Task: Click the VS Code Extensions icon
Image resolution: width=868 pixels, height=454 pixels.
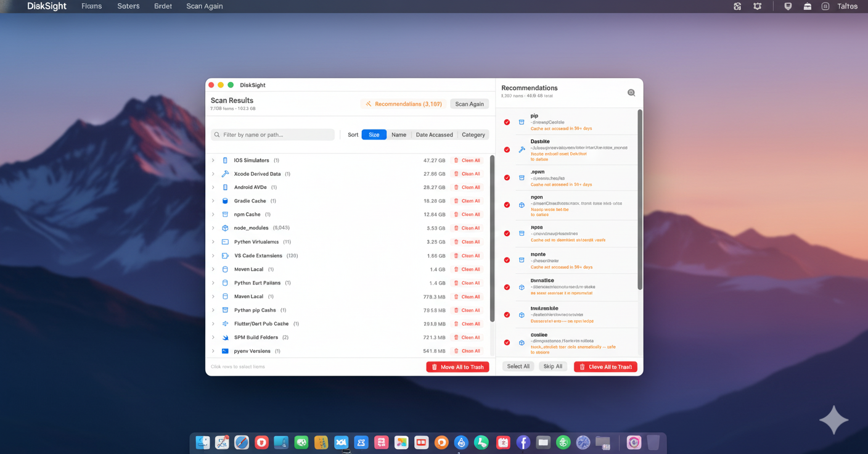Action: click(226, 255)
